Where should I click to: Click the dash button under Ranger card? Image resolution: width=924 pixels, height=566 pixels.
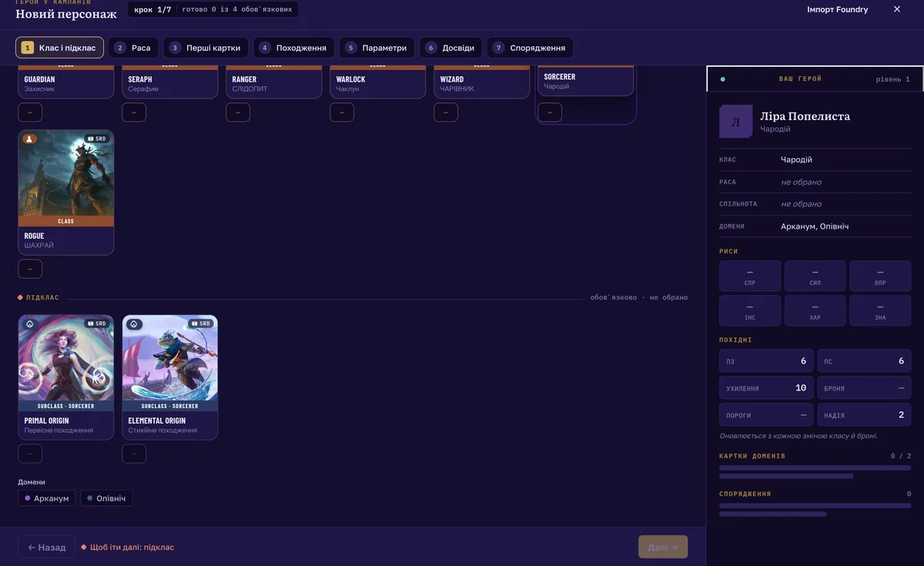238,112
